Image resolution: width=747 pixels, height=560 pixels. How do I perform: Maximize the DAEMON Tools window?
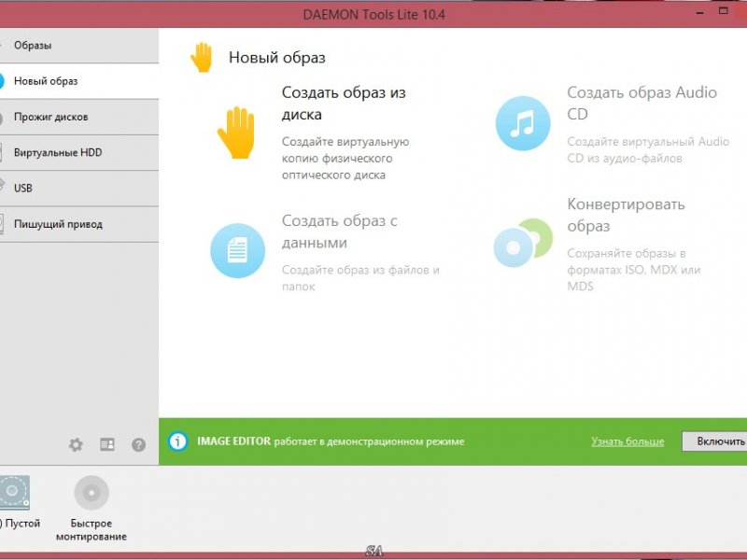coord(724,11)
